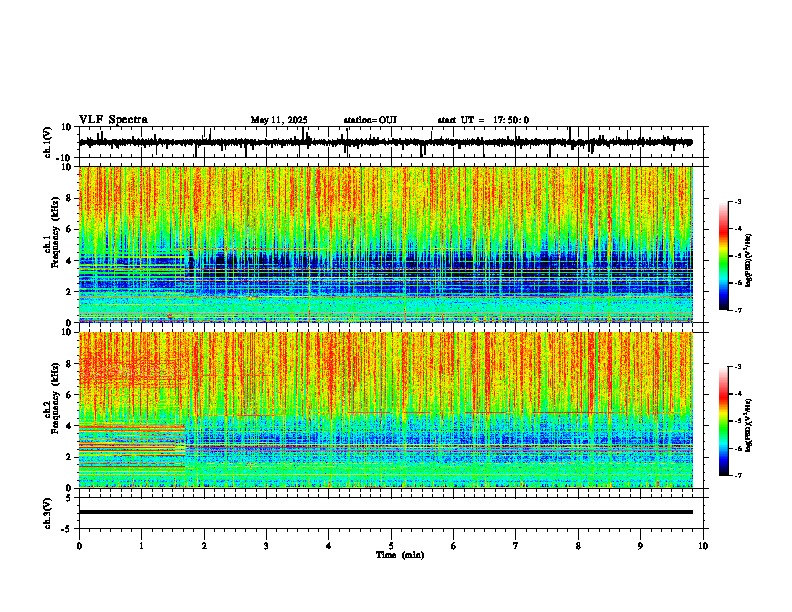Click the "8" kHz tick on ch.1 spectrogram
The height and width of the screenshot is (612, 792).
click(69, 198)
